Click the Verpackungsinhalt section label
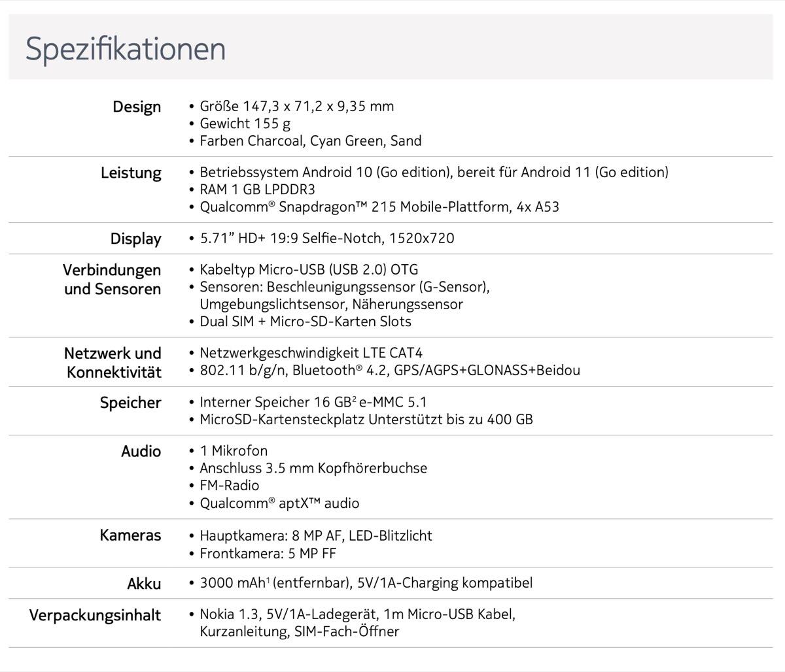 95,616
